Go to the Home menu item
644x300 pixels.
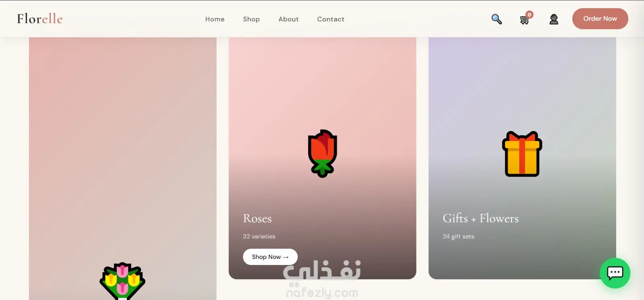point(215,19)
